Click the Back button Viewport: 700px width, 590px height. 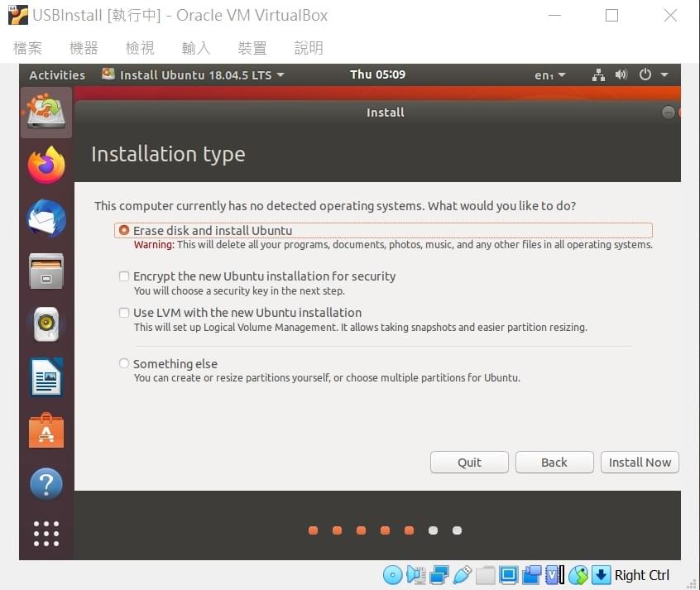[x=554, y=463]
